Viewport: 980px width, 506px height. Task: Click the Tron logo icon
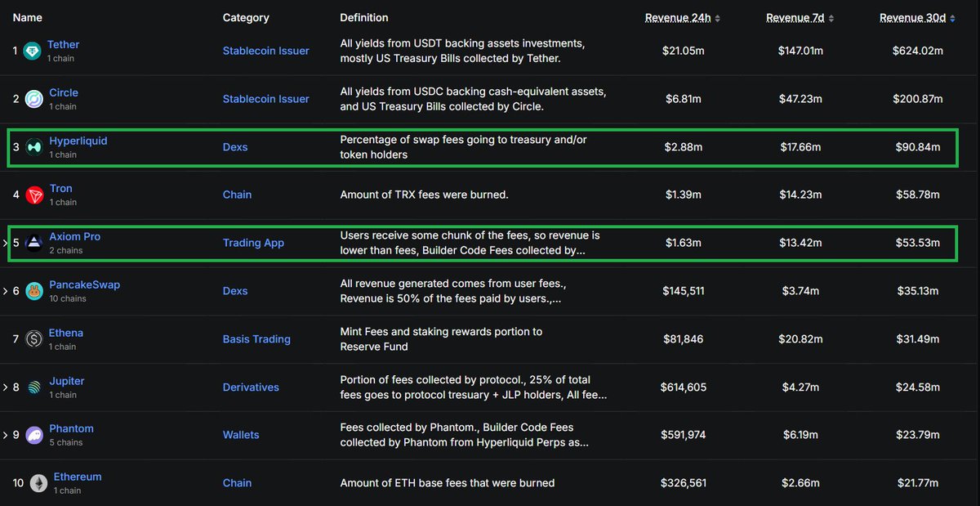click(x=33, y=195)
